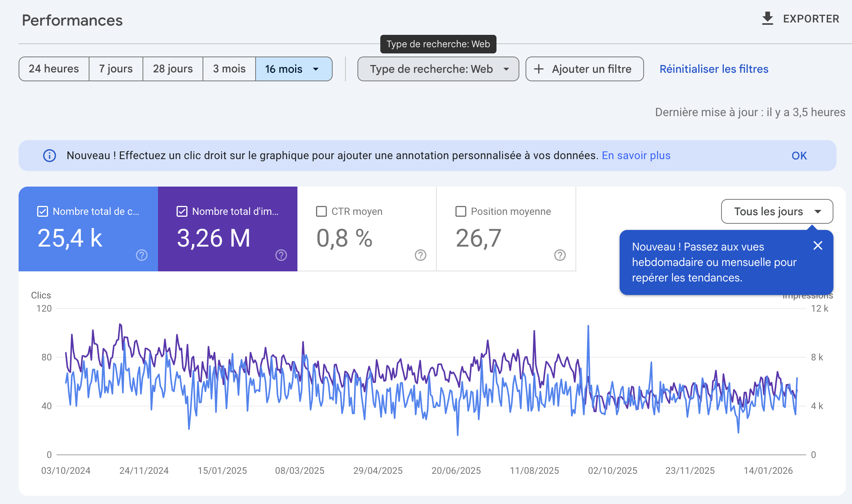Dismiss banner with OK button

[x=799, y=156]
